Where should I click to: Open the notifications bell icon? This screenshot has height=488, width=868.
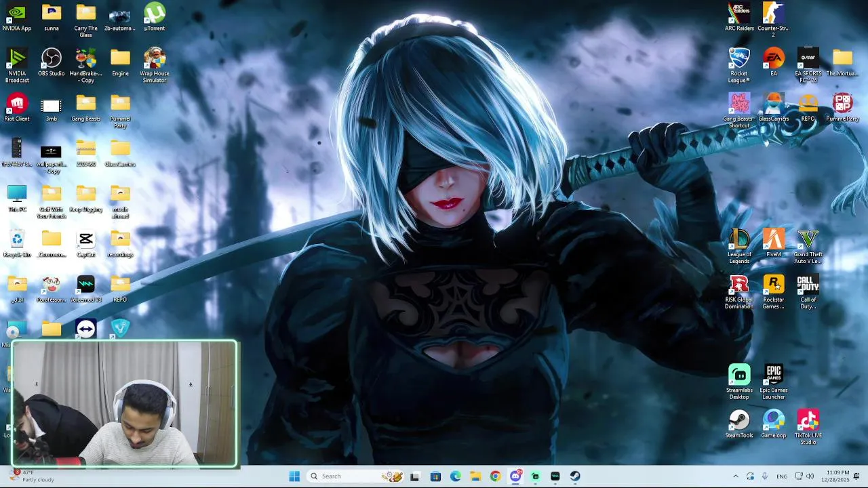857,476
